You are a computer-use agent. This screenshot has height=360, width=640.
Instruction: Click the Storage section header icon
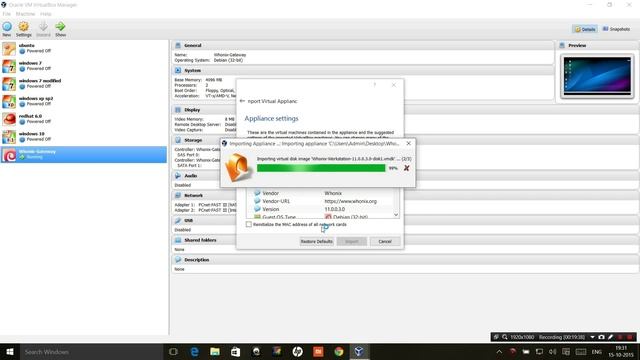click(178, 140)
